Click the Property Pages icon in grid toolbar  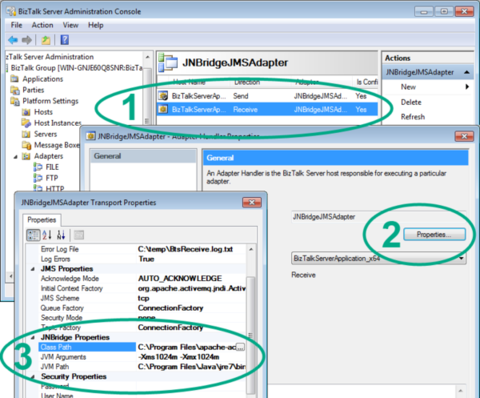click(79, 235)
